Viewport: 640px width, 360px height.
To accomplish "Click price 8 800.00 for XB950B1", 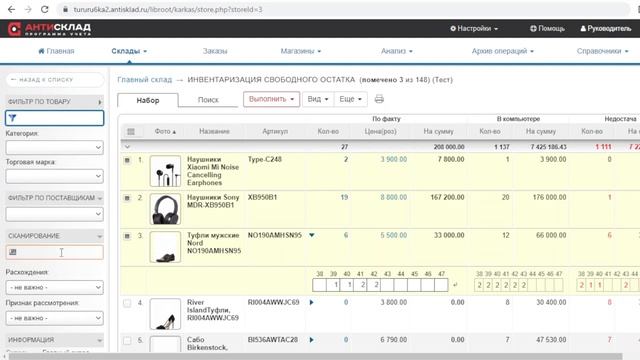I will tap(394, 197).
